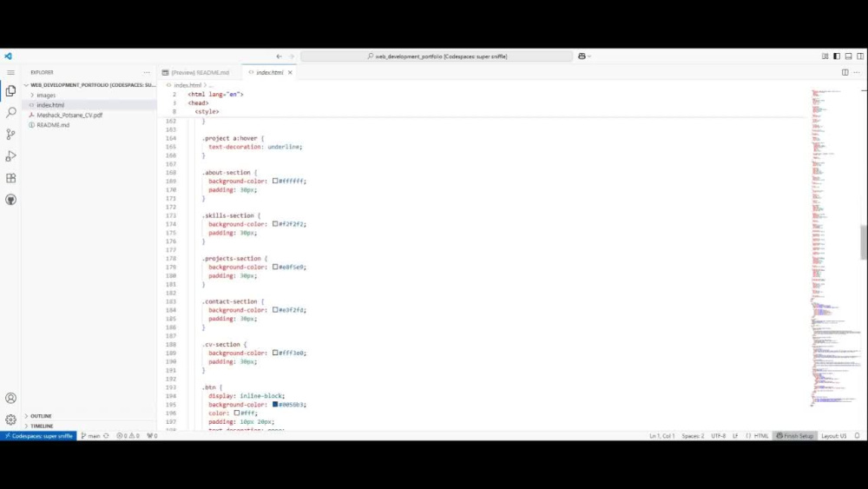The width and height of the screenshot is (868, 489).
Task: Select the index.html editor tab
Action: click(x=269, y=73)
